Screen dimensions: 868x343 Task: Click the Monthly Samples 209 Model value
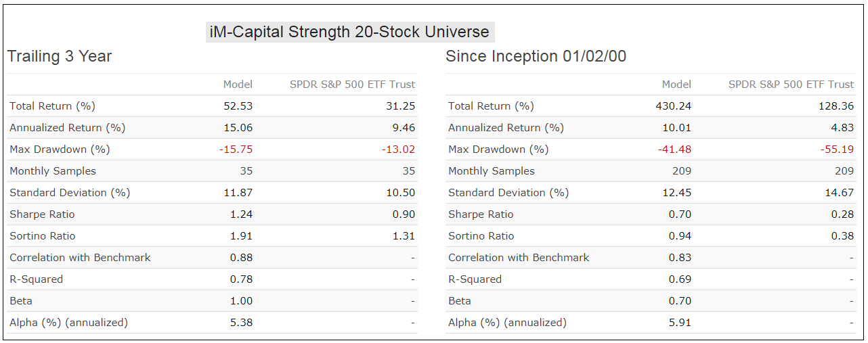click(681, 171)
